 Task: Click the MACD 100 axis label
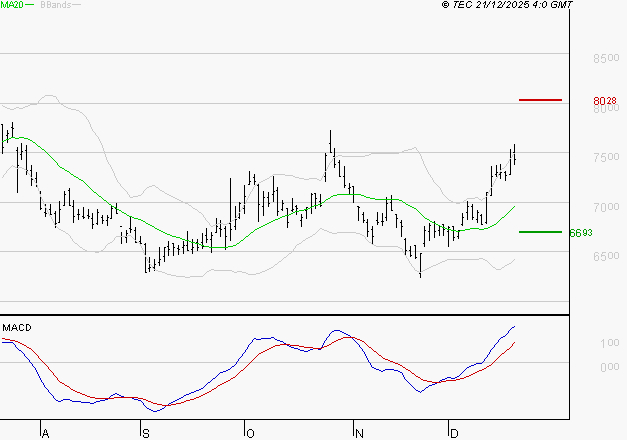[610, 343]
